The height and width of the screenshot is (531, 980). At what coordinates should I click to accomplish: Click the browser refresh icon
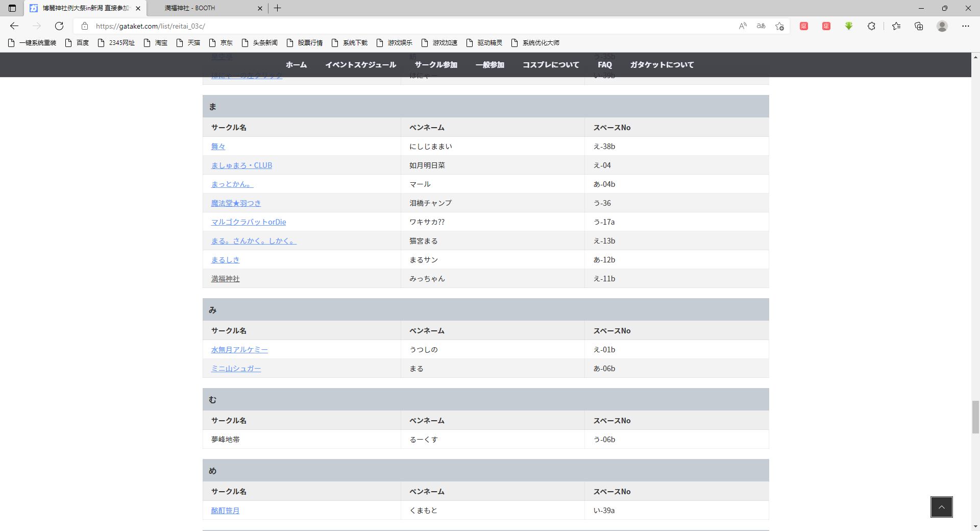pyautogui.click(x=59, y=26)
